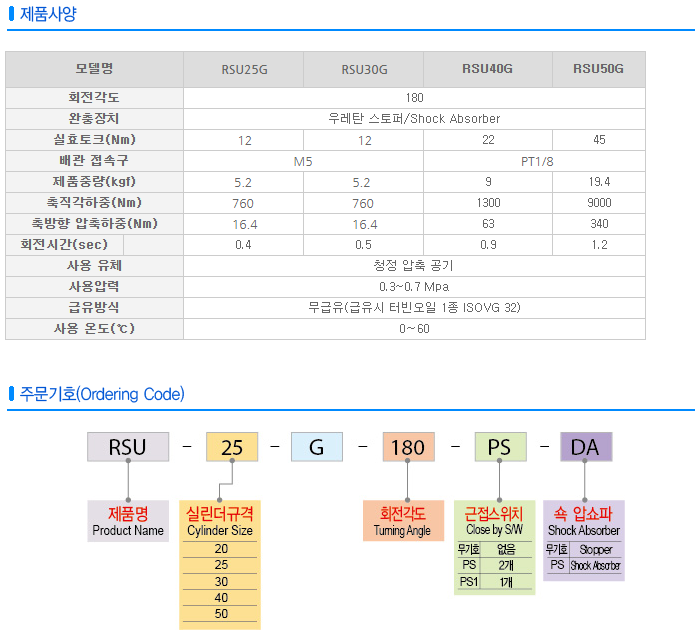Viewport: 700px width, 637px height.
Task: Click weight value 9 for RSU40G
Action: [488, 182]
